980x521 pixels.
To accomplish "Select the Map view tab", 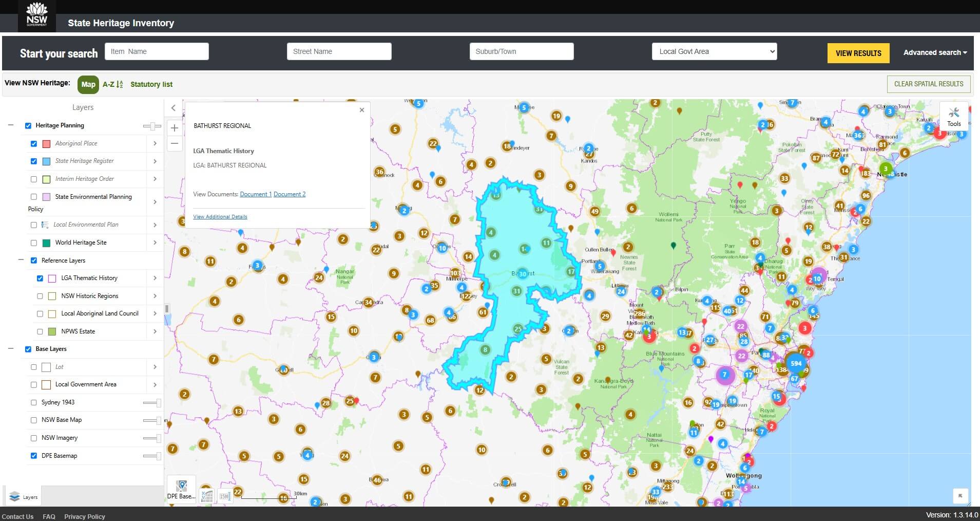I will pos(88,84).
